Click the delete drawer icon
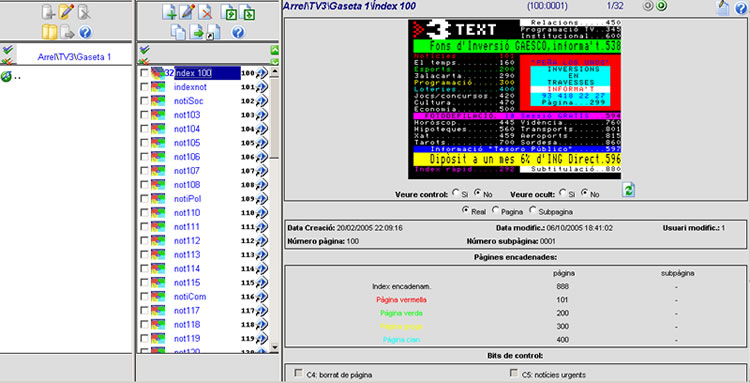The image size is (750, 383). click(x=84, y=12)
